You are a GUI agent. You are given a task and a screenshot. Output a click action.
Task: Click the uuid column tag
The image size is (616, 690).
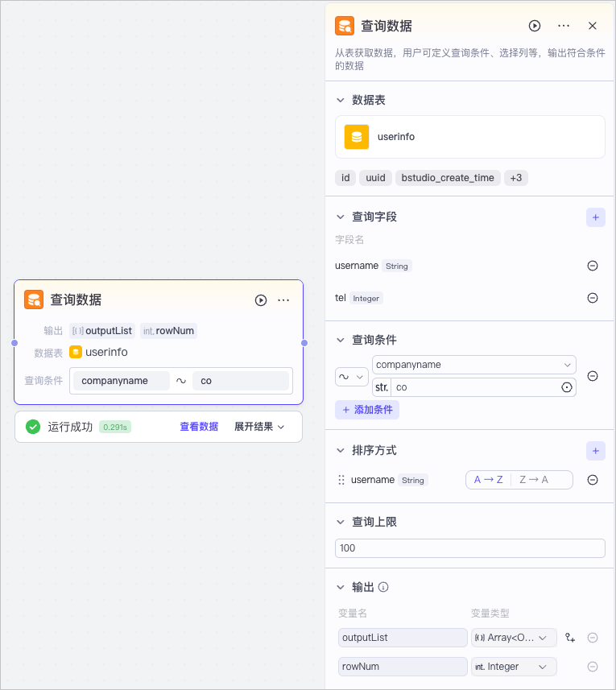pyautogui.click(x=375, y=178)
